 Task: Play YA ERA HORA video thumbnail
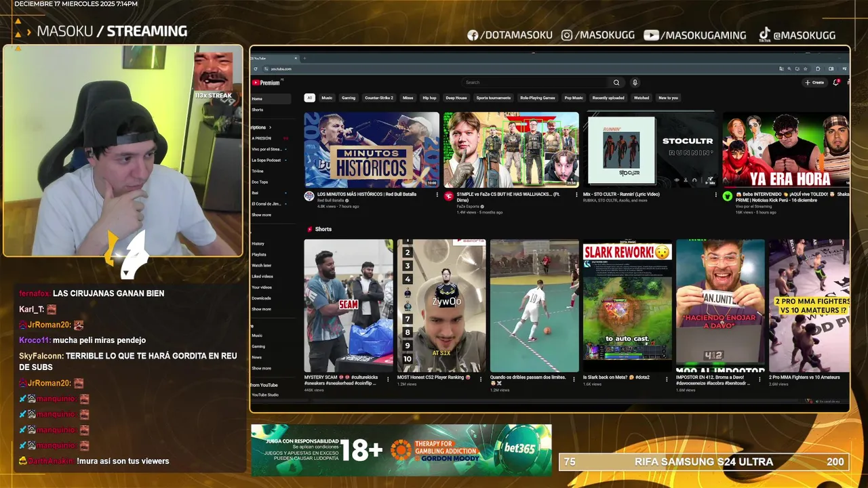click(785, 150)
